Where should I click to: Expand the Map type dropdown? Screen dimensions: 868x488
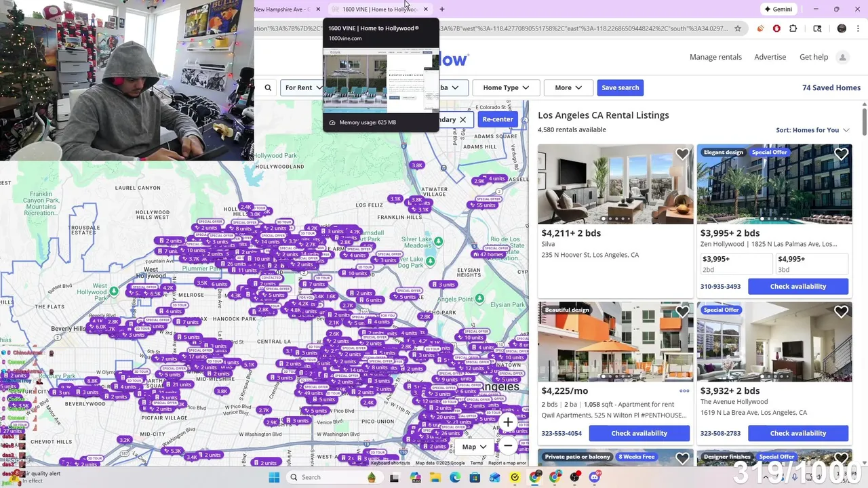point(474,447)
